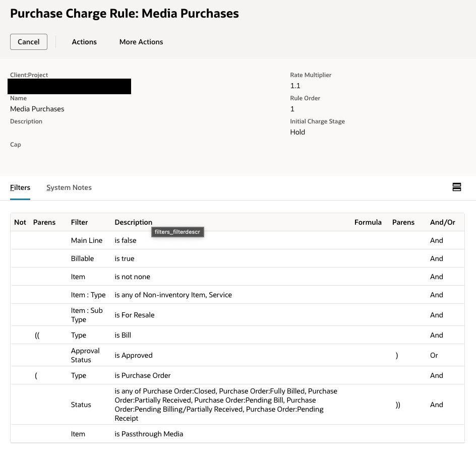
Task: Click the Filter column header
Action: [x=79, y=222]
